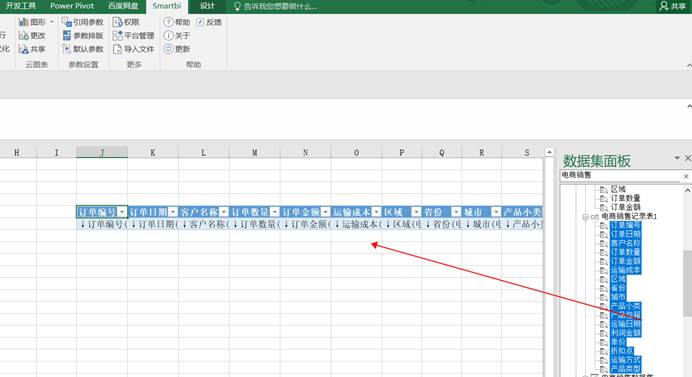Click the field icon beside 运输方式
The width and height of the screenshot is (692, 377).
(604, 360)
